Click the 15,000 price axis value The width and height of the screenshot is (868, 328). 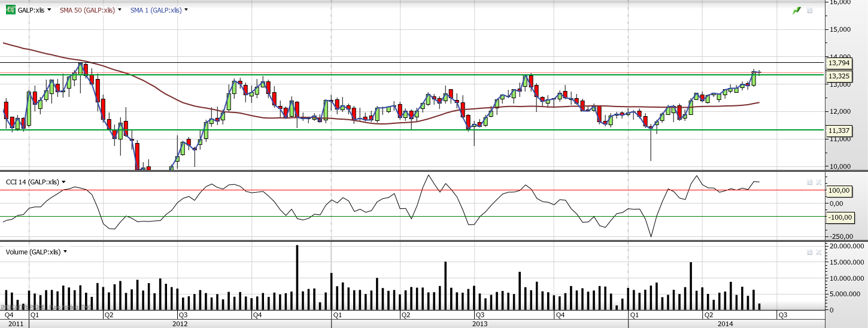840,29
